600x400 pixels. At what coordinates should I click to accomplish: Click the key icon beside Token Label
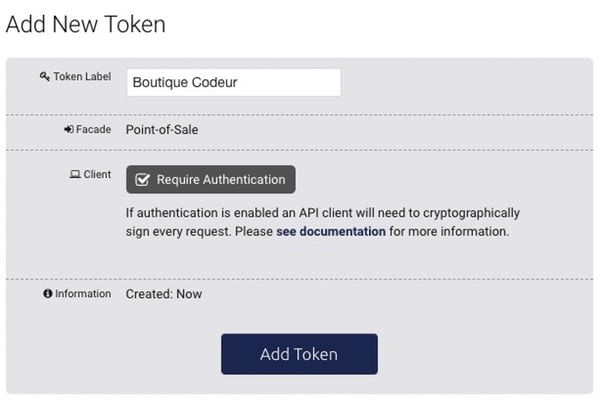point(44,77)
